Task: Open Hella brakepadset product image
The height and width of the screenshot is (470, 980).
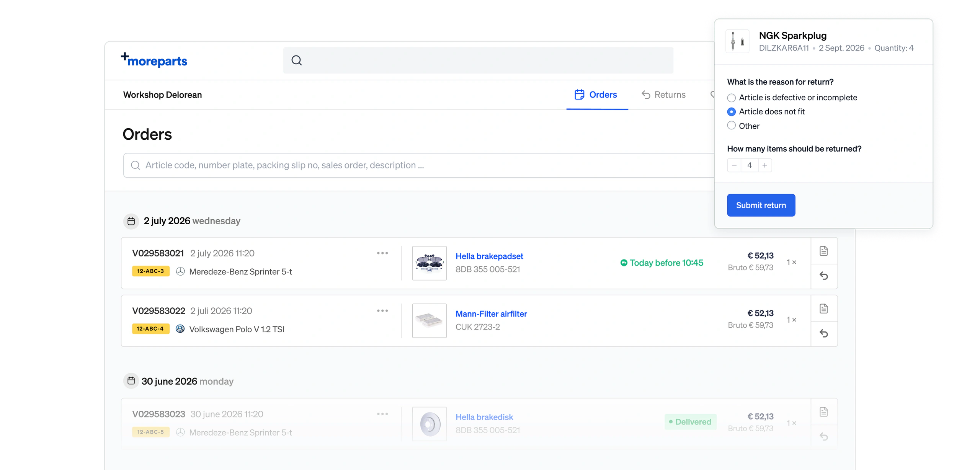Action: 429,263
